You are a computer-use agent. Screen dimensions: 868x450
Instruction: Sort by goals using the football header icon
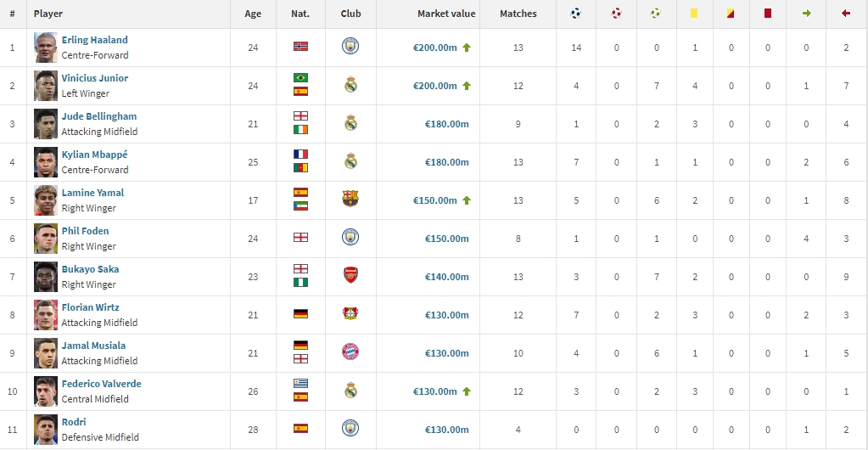[x=576, y=14]
